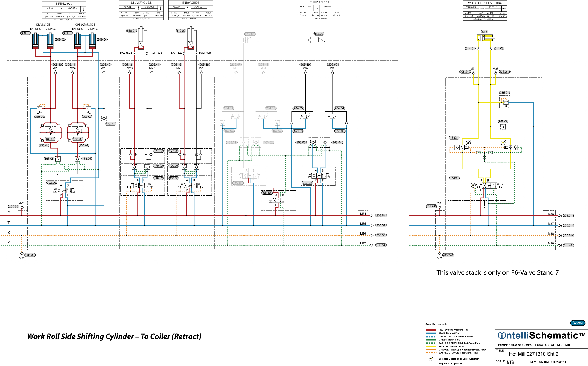Click the test point label 205.51
Viewport: 588px width, 366px height.
381,216
